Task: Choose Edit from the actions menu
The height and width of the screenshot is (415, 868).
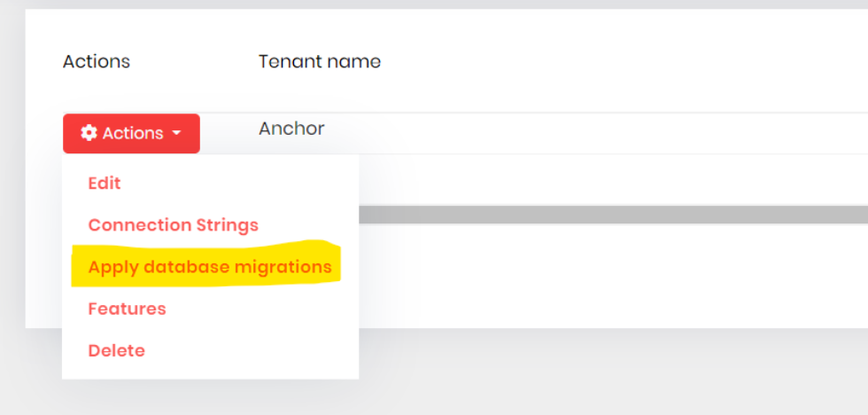Action: coord(105,184)
